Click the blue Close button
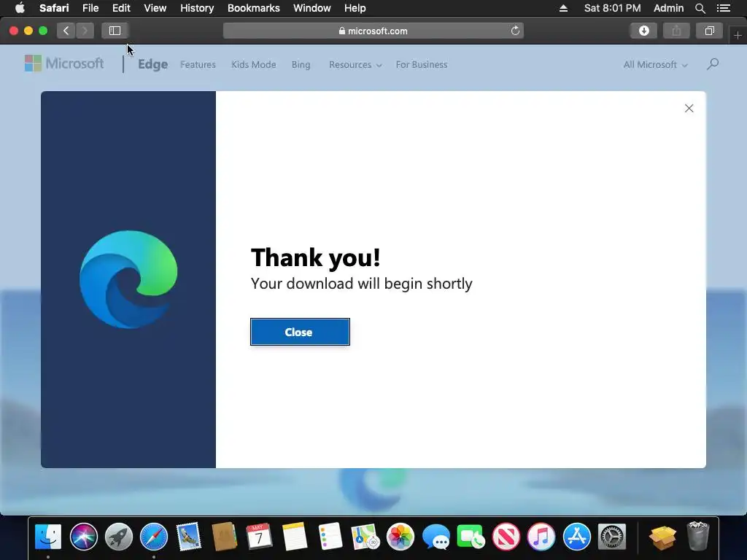The width and height of the screenshot is (747, 560). 300,332
